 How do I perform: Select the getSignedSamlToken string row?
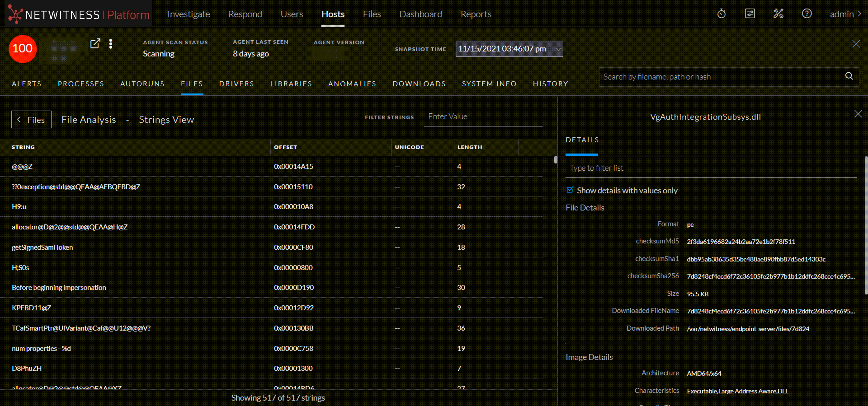(42, 247)
